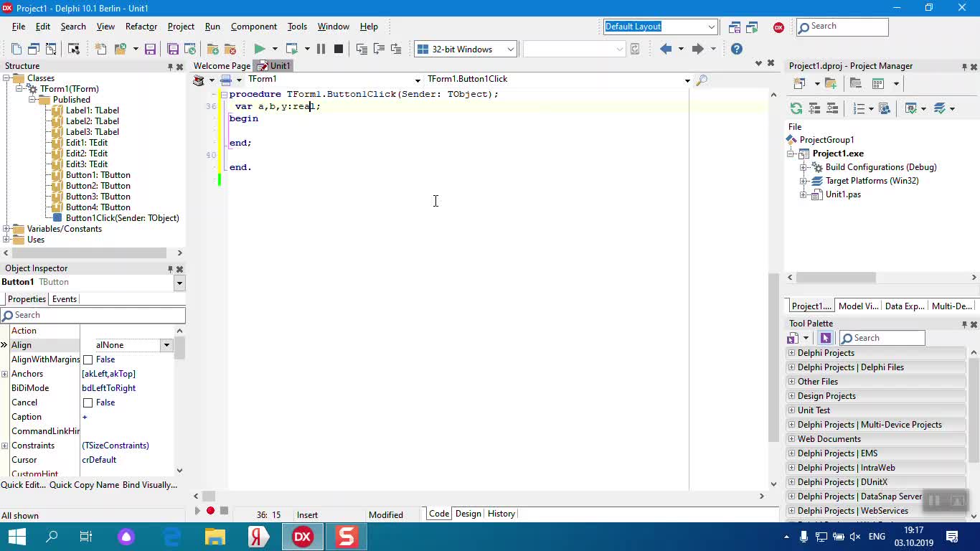Click the Project Manager horizontal scrollbar thumb
The image size is (980, 551).
836,277
